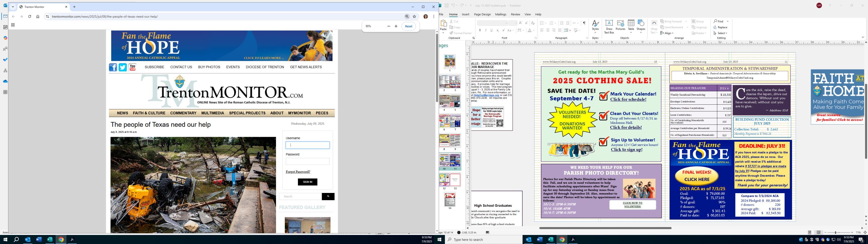
Task: Click the Publisher horizontal scrollbar
Action: tap(605, 228)
